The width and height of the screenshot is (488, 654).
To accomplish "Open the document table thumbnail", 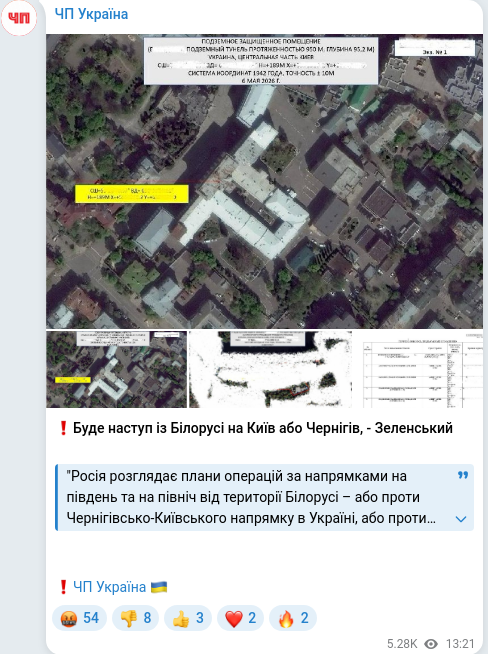I will point(419,369).
